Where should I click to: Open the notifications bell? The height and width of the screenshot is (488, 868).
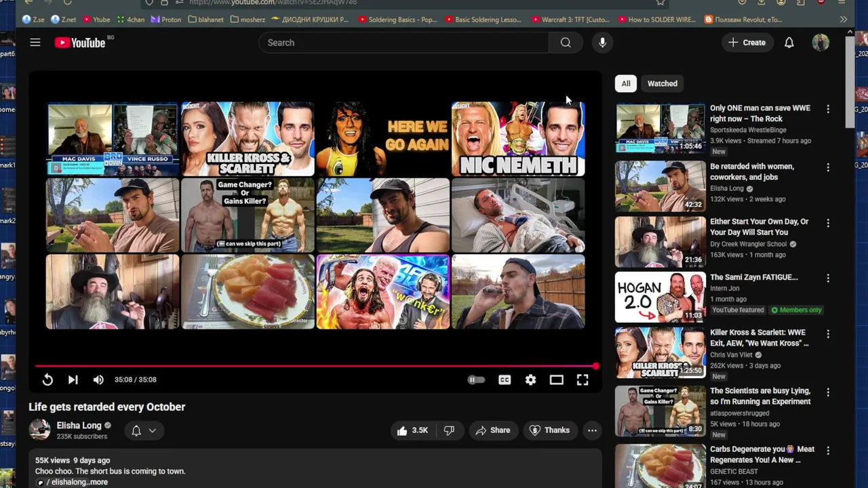pos(789,43)
